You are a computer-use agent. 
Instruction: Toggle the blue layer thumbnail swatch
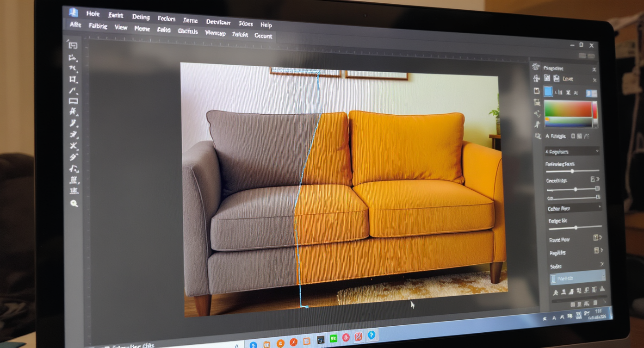tap(548, 92)
